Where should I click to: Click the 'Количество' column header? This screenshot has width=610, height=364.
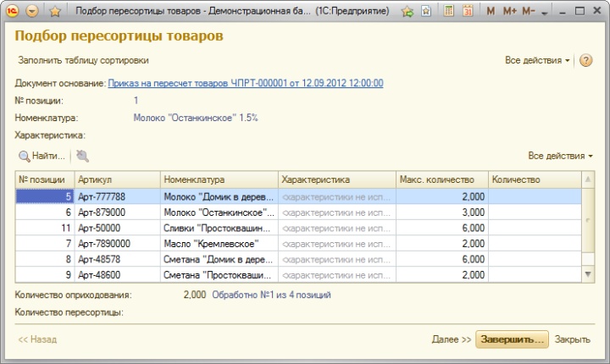tap(535, 179)
